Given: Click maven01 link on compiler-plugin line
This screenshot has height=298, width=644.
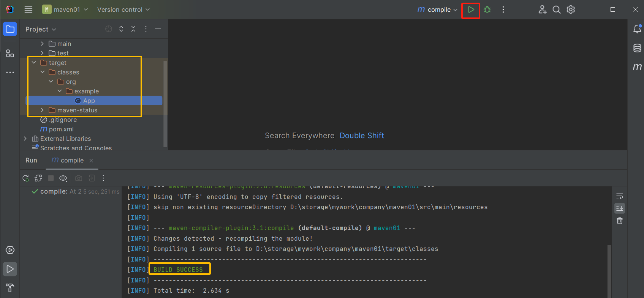Looking at the screenshot, I should (x=387, y=228).
